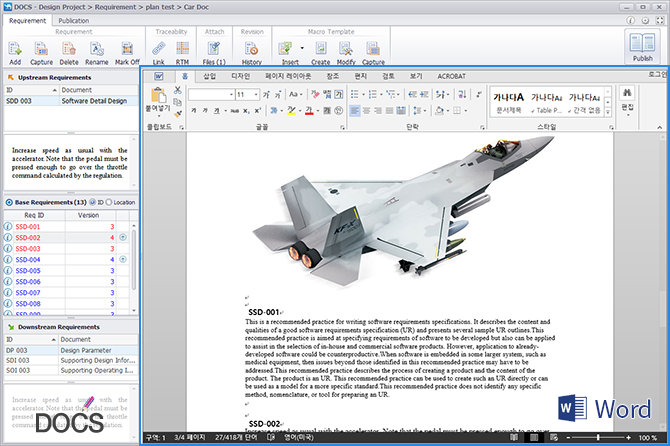Select the SDD 003 upstream row
Screen dimensions: 670x446
coord(71,101)
